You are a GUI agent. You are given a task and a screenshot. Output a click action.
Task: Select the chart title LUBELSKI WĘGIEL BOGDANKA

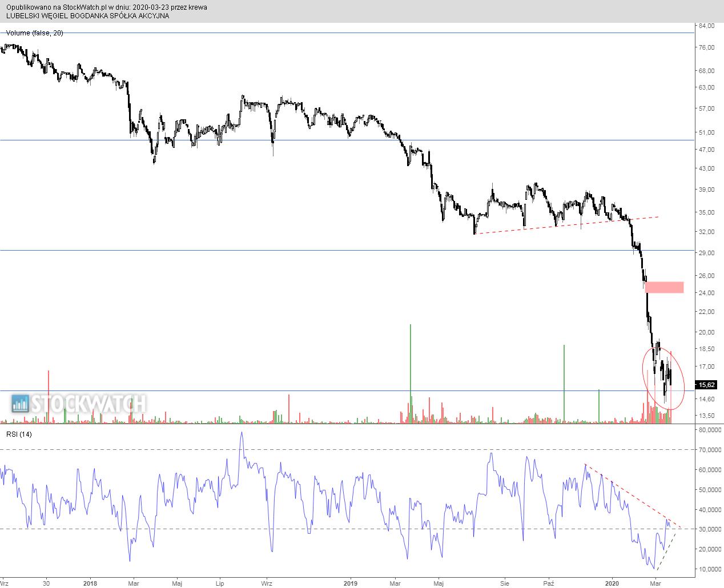click(x=87, y=16)
